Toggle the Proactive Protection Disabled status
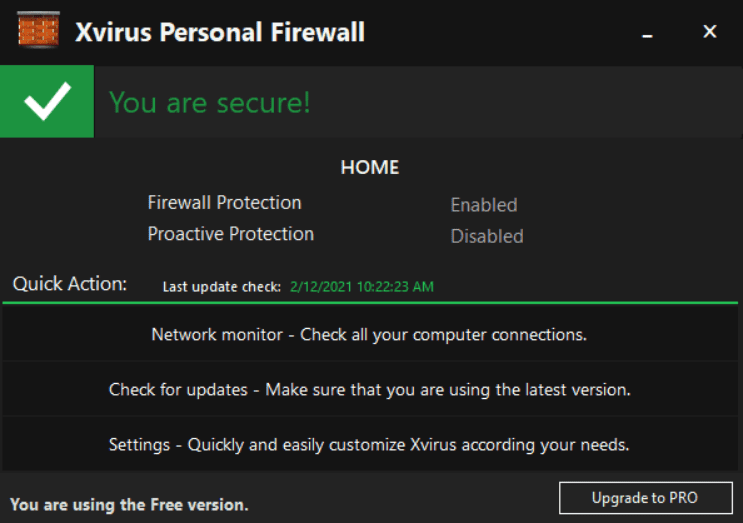This screenshot has width=743, height=523. [487, 236]
